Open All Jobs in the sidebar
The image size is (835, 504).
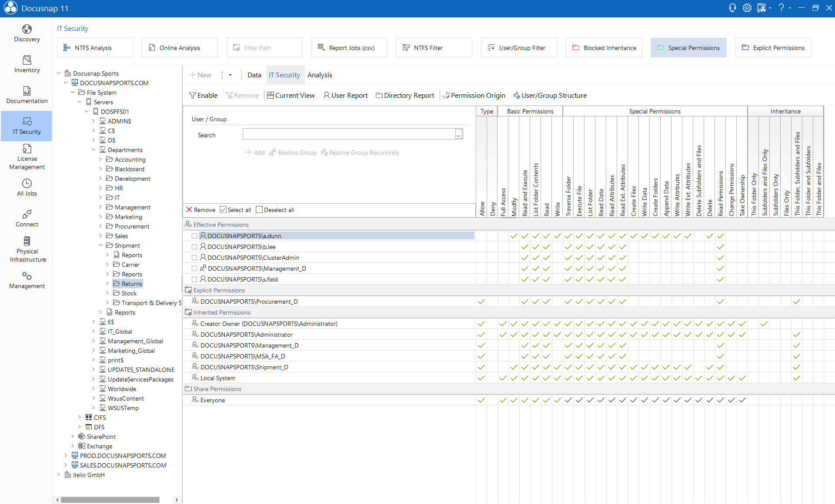(27, 188)
